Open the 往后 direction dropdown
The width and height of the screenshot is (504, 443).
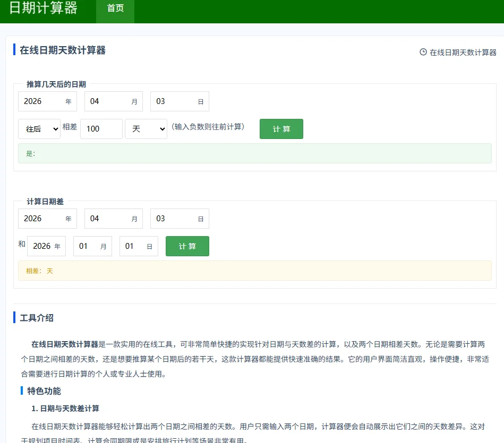coord(39,128)
